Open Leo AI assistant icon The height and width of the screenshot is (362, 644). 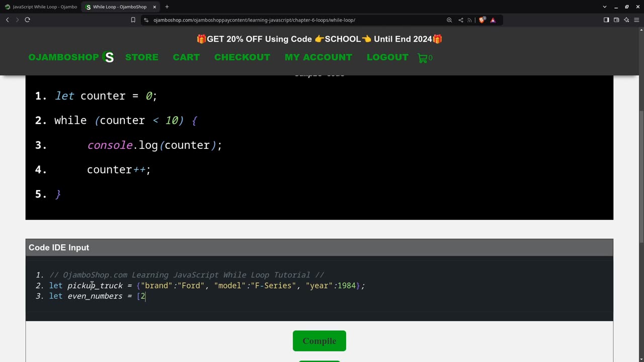(626, 20)
